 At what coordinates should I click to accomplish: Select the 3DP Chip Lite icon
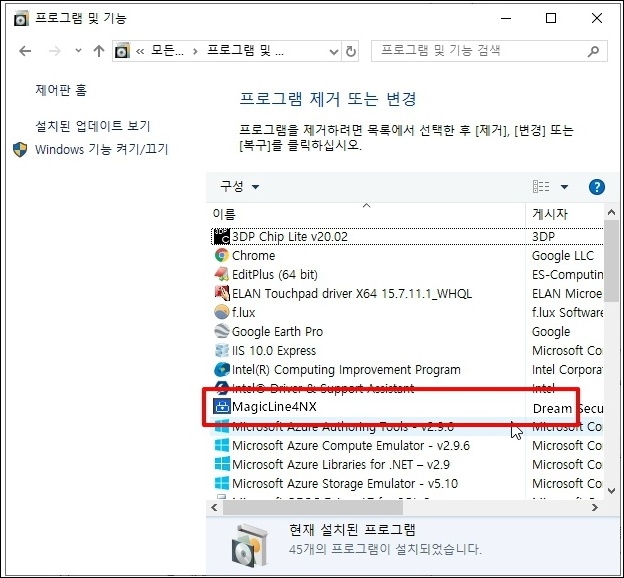tap(222, 236)
